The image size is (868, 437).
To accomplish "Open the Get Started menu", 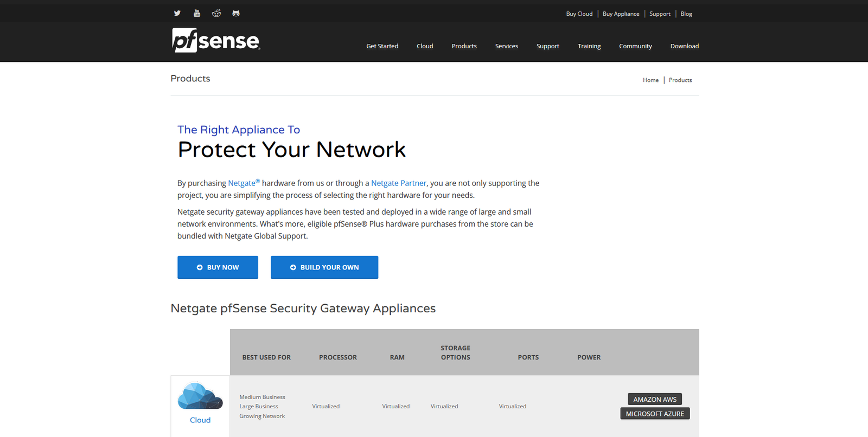I will pyautogui.click(x=382, y=46).
